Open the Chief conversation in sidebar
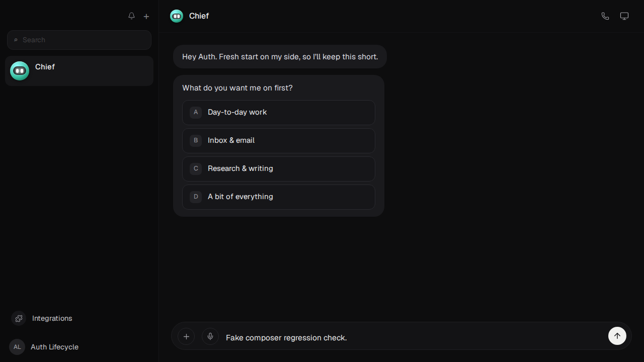This screenshot has width=644, height=362. click(79, 71)
